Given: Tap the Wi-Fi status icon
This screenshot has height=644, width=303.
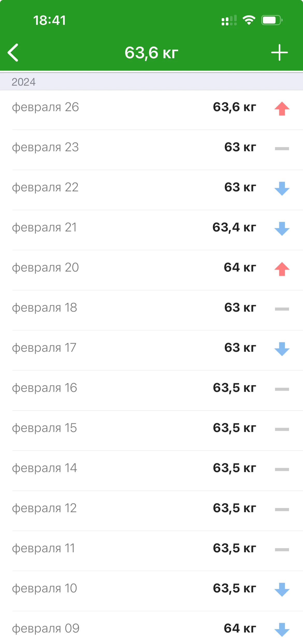Looking at the screenshot, I should click(x=249, y=20).
